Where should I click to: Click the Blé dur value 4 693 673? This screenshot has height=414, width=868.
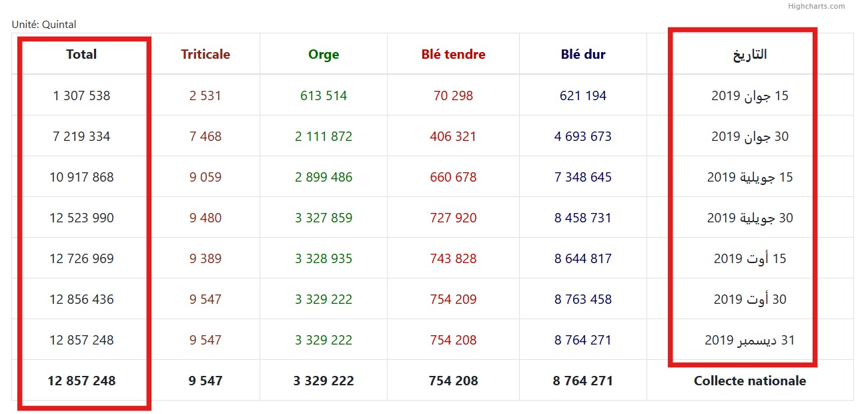tap(583, 136)
